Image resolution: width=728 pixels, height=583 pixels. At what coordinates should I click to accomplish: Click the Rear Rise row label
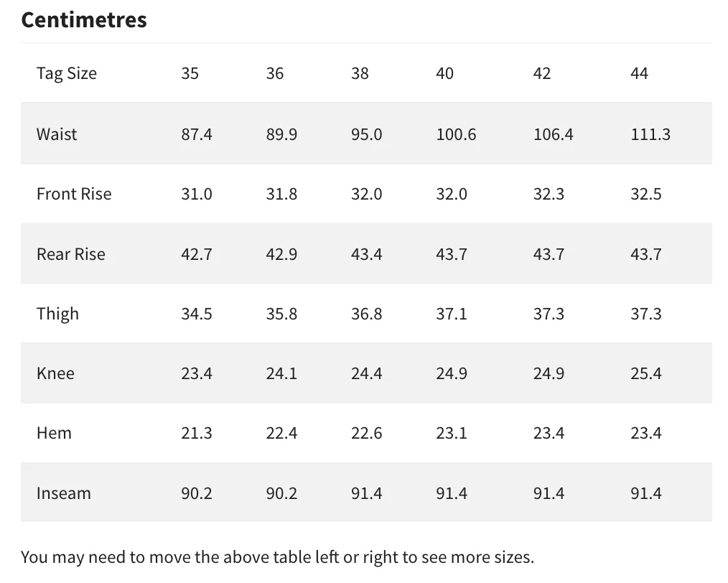point(71,254)
